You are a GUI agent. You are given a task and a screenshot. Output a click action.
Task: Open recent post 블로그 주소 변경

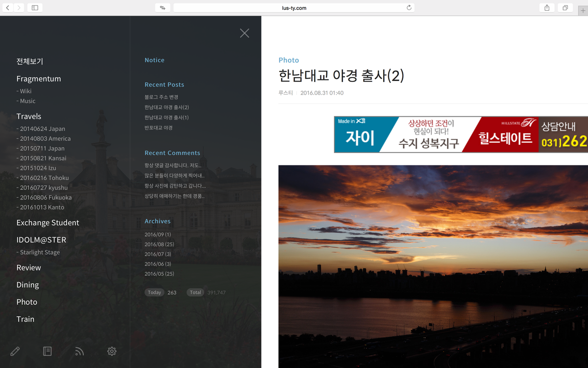[161, 98]
